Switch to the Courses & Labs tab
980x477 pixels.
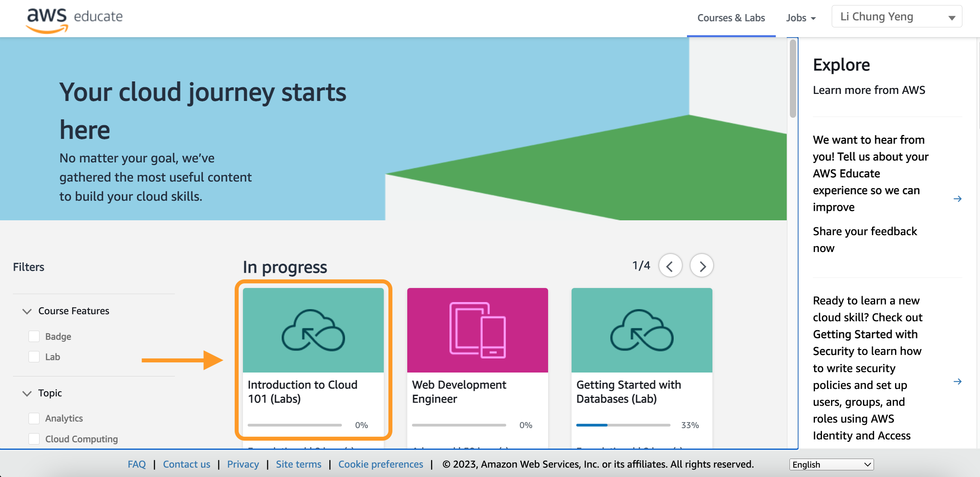point(731,18)
